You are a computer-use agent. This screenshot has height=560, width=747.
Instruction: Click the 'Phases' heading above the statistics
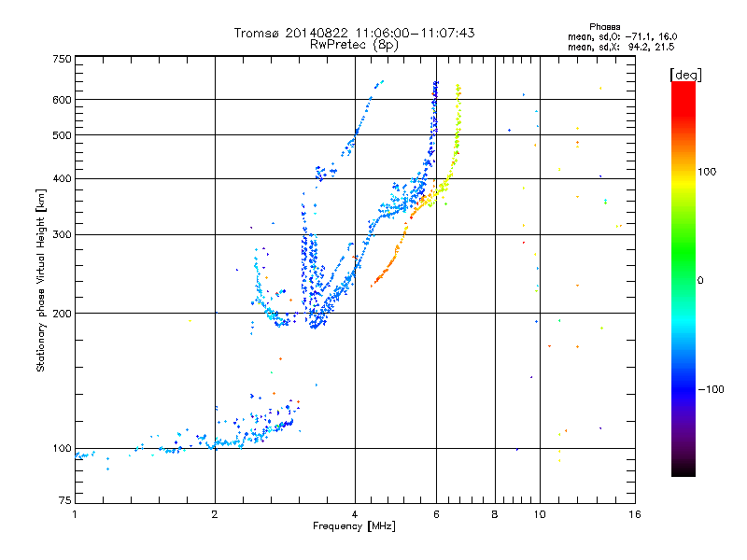pyautogui.click(x=604, y=27)
